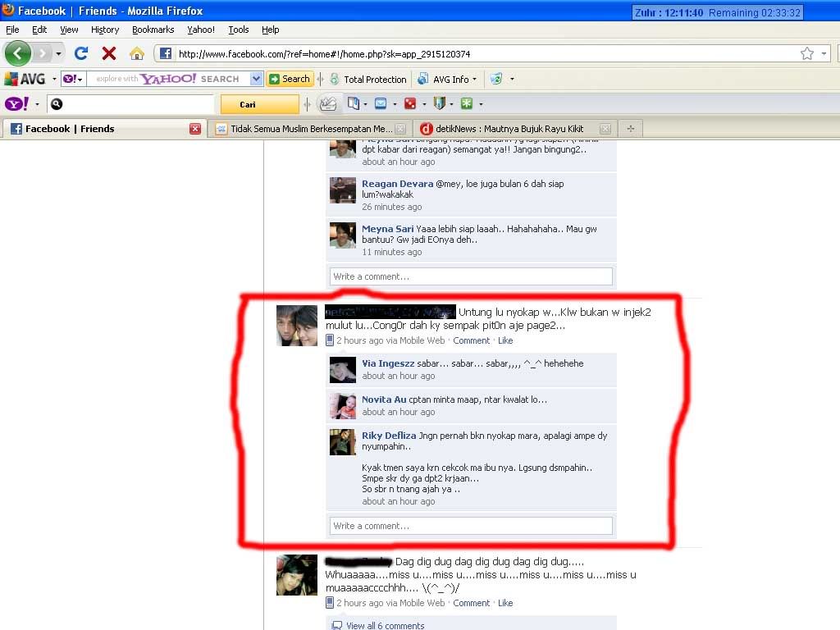The image size is (840, 630).
Task: Click the red dice games icon
Action: (410, 104)
